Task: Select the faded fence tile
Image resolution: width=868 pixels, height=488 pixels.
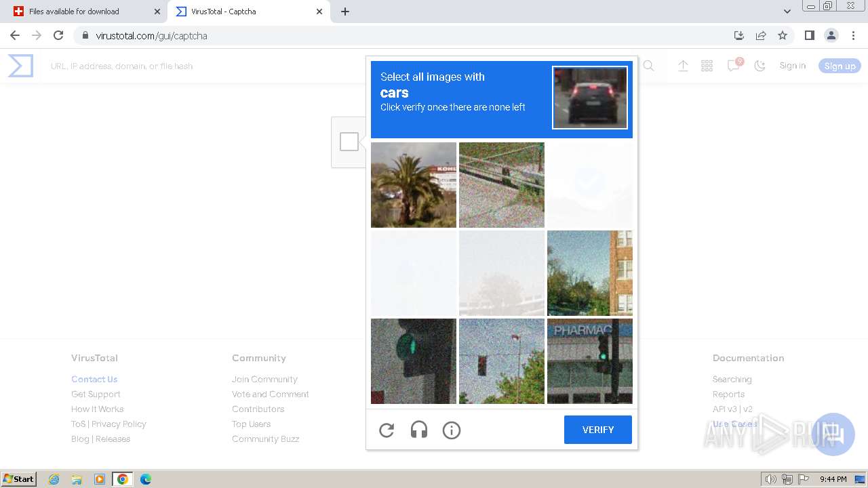Action: (502, 273)
